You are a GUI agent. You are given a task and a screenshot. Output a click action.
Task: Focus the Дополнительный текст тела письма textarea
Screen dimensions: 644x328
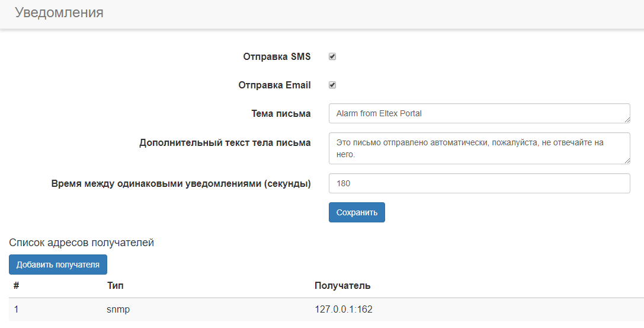pos(479,148)
